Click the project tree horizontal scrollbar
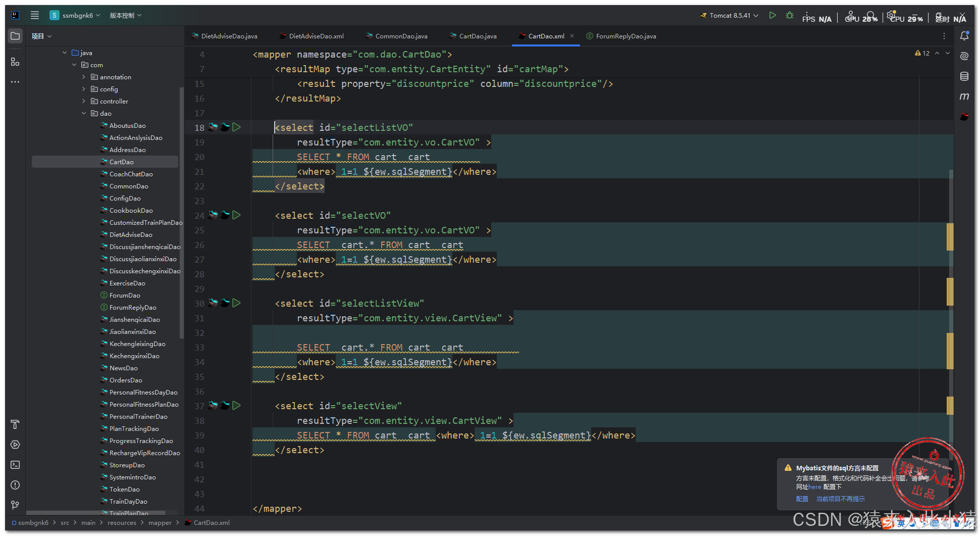The height and width of the screenshot is (536, 980). [96, 512]
